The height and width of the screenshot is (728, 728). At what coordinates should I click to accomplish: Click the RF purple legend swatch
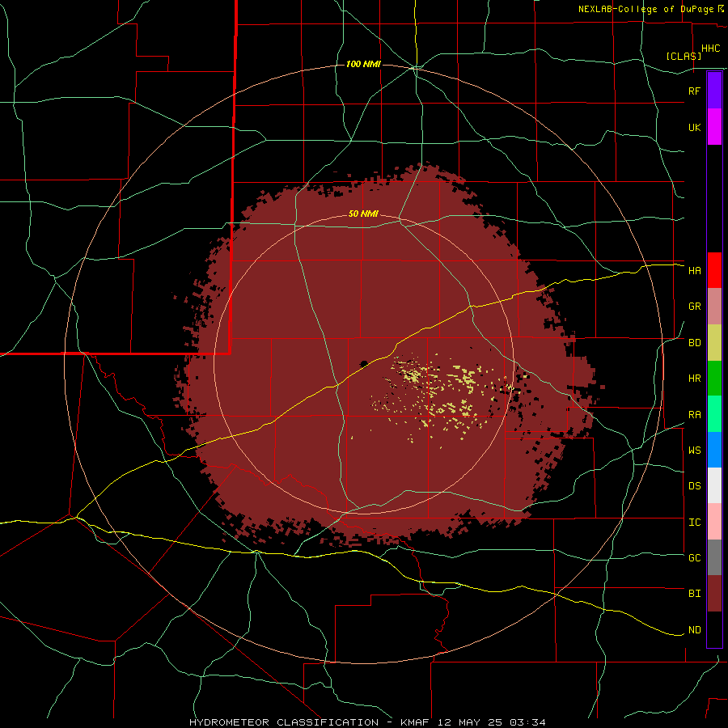click(714, 91)
